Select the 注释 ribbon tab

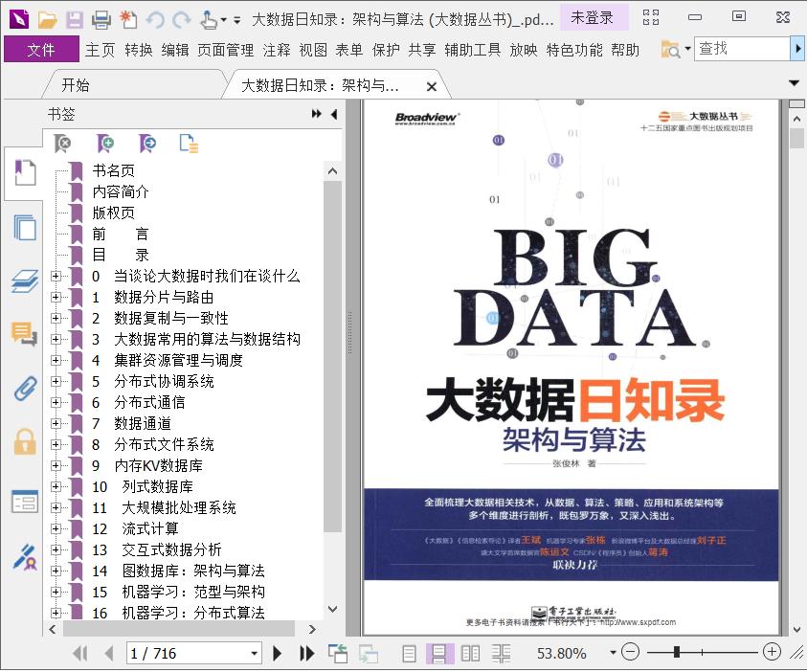point(277,50)
